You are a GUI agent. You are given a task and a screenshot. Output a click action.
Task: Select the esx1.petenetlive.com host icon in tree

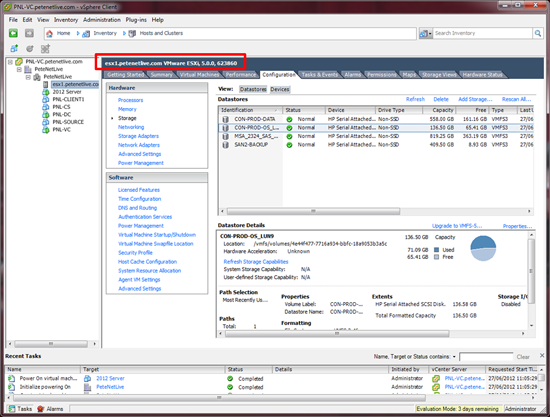pos(46,84)
